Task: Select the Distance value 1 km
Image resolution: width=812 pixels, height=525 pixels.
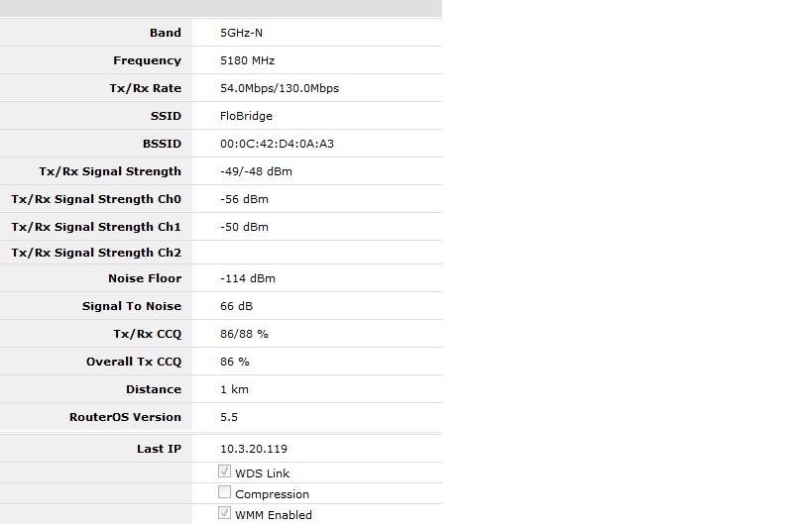Action: point(234,389)
